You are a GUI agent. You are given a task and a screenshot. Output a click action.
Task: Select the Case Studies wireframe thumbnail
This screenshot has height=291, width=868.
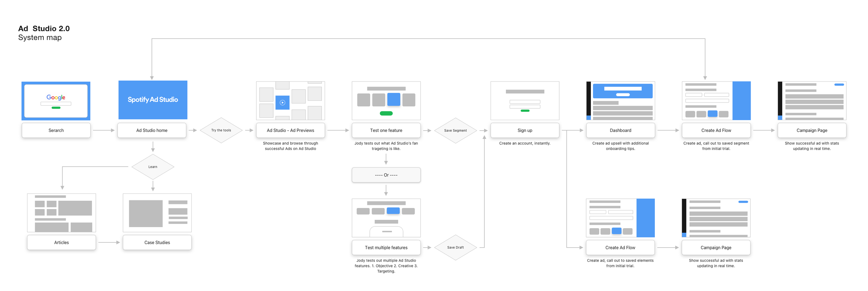157,213
